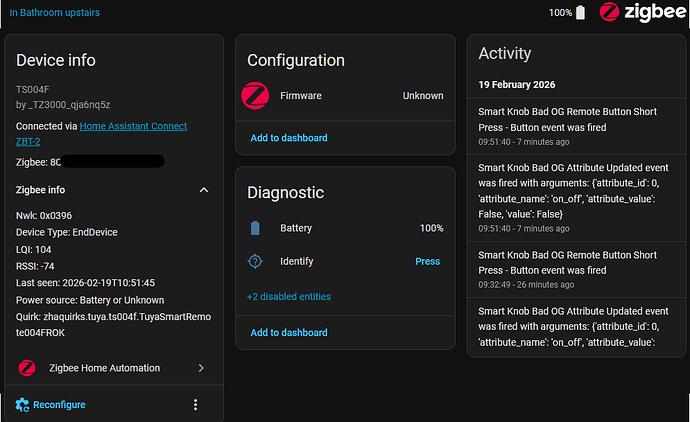Click the Identify icon in Diagnostic
Viewport: 690px width, 422px height.
pyautogui.click(x=255, y=262)
